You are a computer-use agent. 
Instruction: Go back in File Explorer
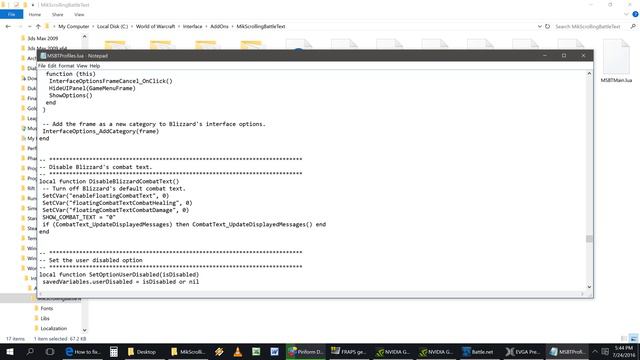coord(8,26)
